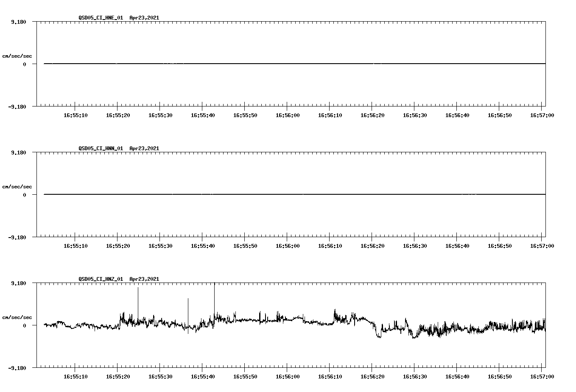Screen dimensions: 576x392
Task: Click the 16:56:30 tick mark on the HNZ axis
Action: point(413,370)
